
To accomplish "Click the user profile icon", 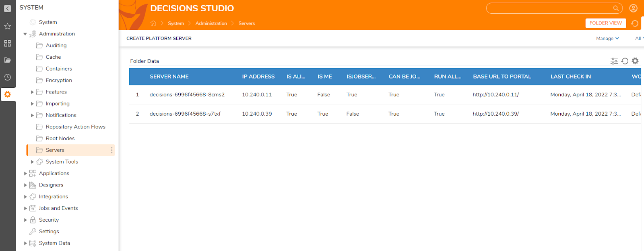I will [633, 8].
